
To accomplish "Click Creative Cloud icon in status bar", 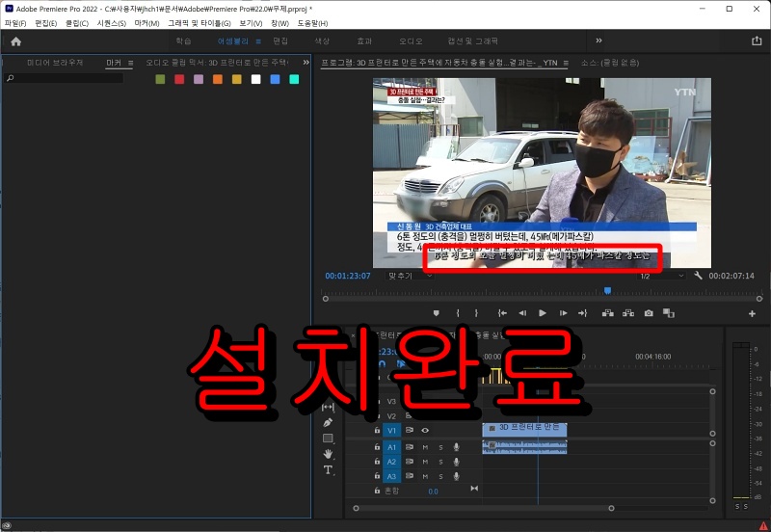I will coord(7,525).
